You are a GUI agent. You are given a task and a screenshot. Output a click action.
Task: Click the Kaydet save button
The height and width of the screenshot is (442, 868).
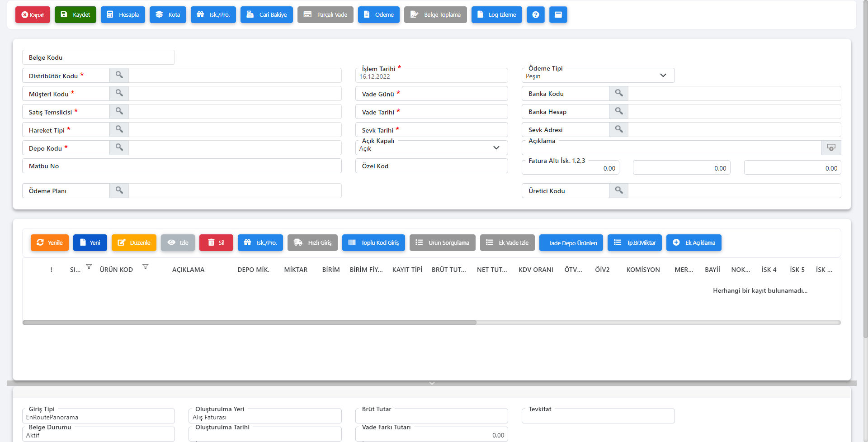[75, 14]
